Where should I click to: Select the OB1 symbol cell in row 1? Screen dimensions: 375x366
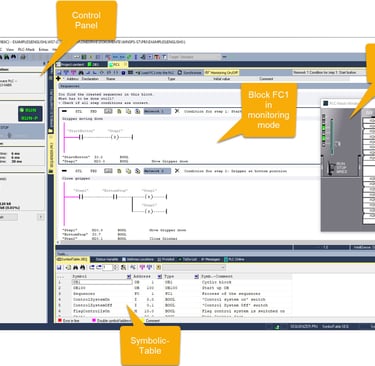(102, 282)
